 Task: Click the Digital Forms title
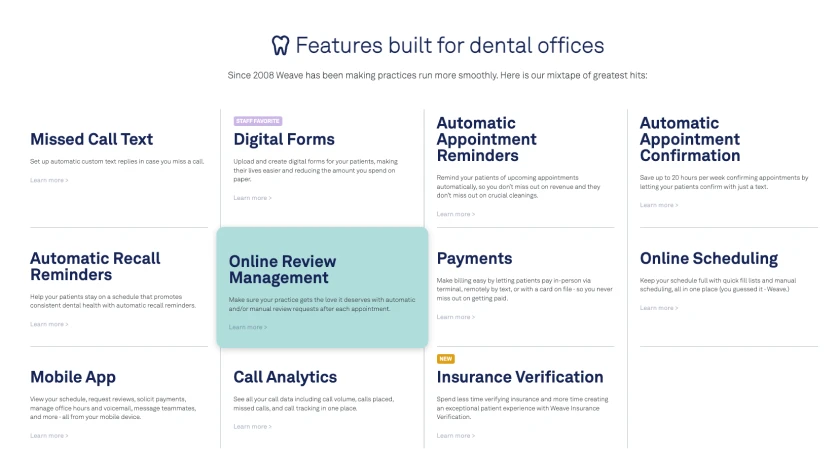(284, 139)
